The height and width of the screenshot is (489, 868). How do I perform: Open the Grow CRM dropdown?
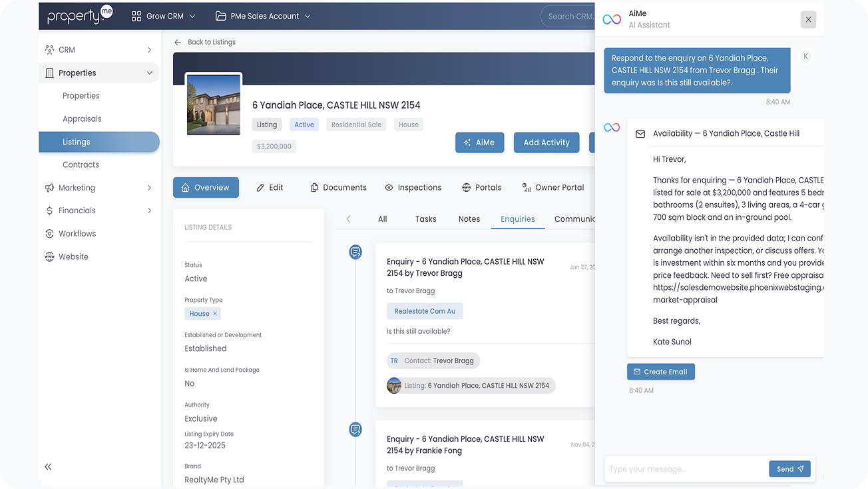coord(164,16)
